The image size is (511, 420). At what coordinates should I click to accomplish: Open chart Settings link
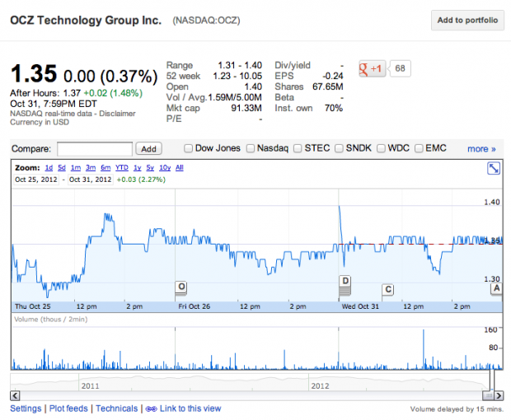(26, 408)
